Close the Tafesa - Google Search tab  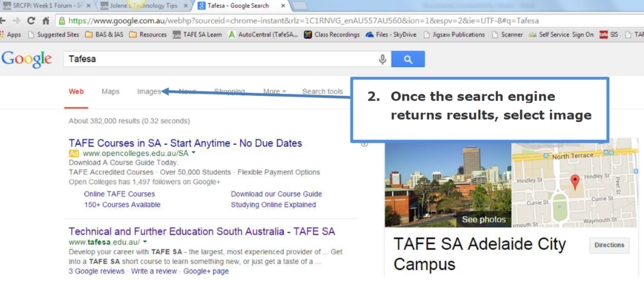coord(283,6)
